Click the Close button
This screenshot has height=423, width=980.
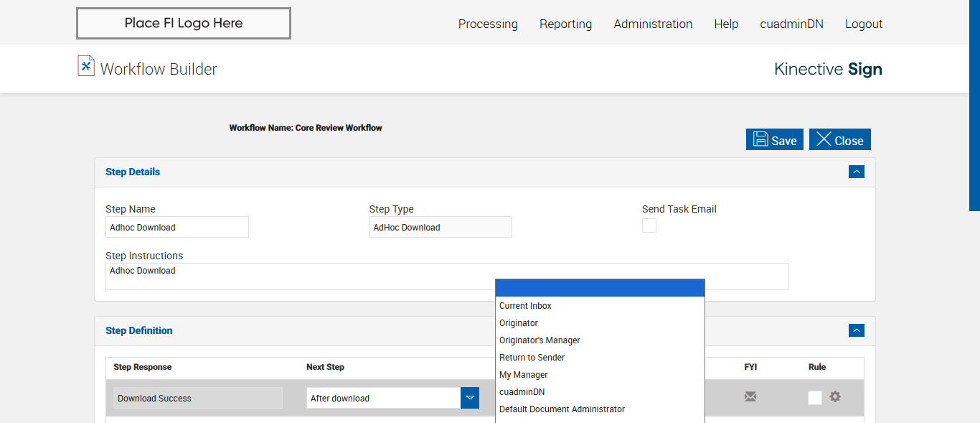coord(840,140)
